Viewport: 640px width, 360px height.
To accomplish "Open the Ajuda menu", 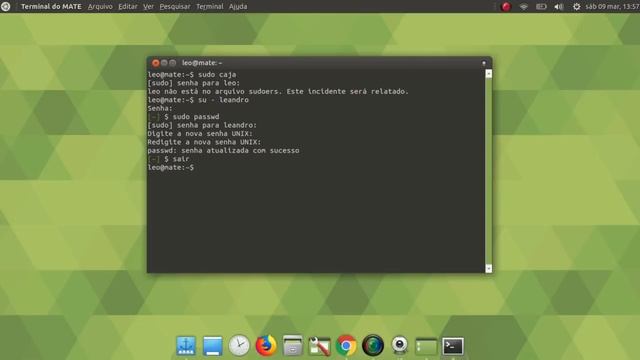I will (x=238, y=7).
